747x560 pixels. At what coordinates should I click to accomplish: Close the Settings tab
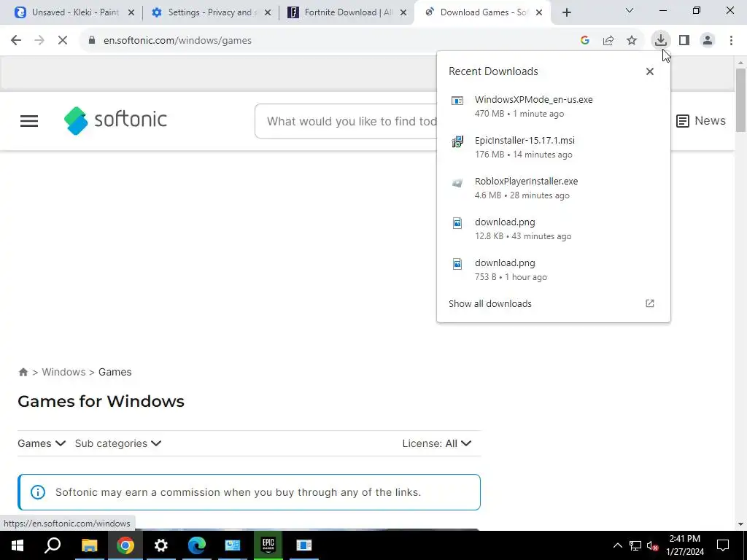268,13
